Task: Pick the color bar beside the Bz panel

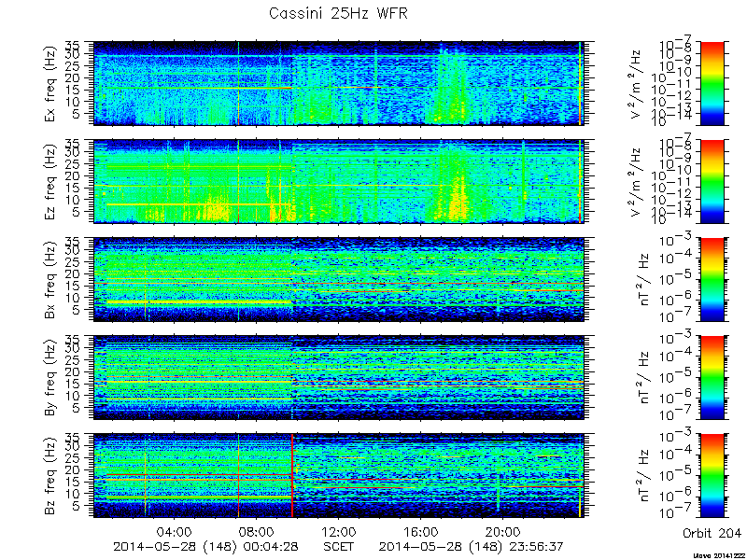Action: tap(712, 476)
